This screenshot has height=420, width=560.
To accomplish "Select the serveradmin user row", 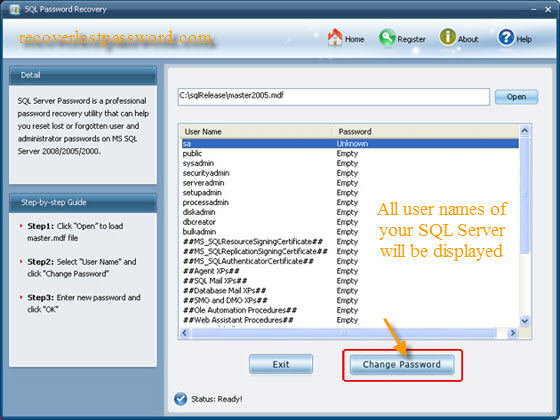I will click(350, 183).
